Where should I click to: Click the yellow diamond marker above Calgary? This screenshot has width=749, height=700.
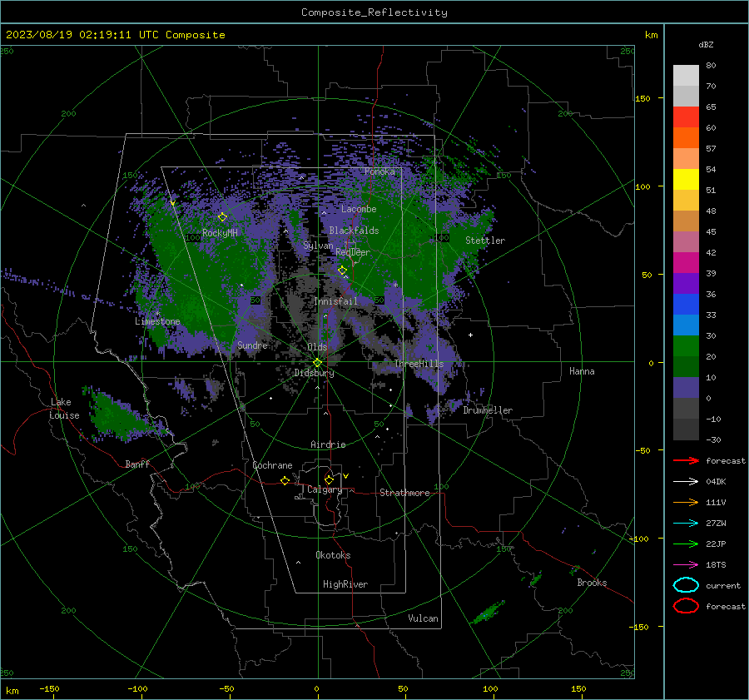tap(329, 479)
